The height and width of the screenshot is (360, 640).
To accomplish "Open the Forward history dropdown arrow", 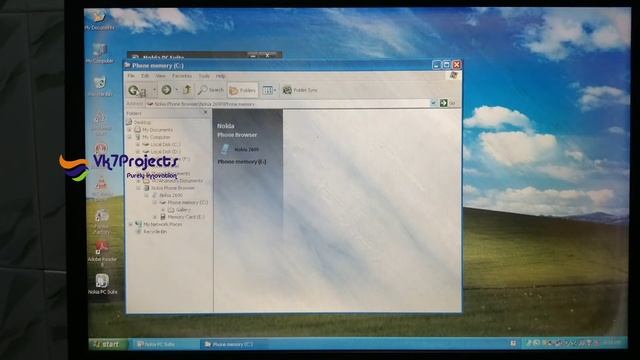I will [x=176, y=90].
